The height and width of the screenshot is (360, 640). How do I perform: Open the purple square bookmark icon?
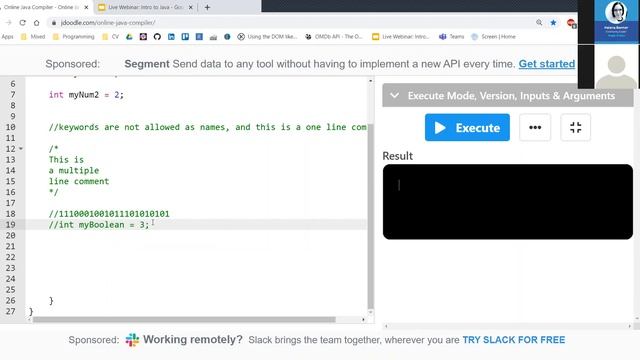click(x=143, y=37)
